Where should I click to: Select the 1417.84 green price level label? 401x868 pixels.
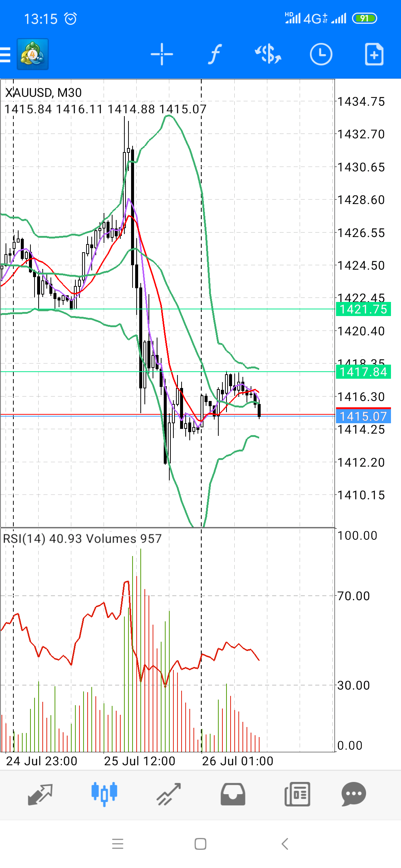(x=363, y=372)
